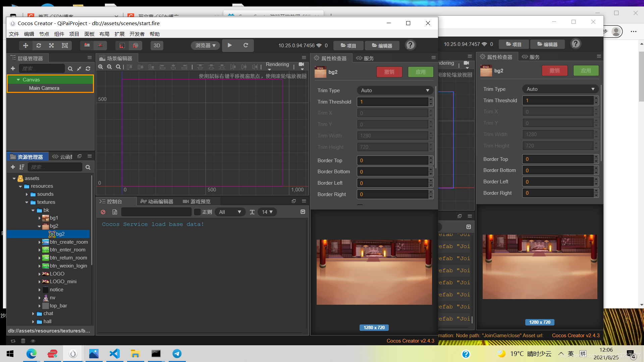Screen dimensions: 644x362
Task: Open help via the front window question mark icon
Action: (x=410, y=45)
